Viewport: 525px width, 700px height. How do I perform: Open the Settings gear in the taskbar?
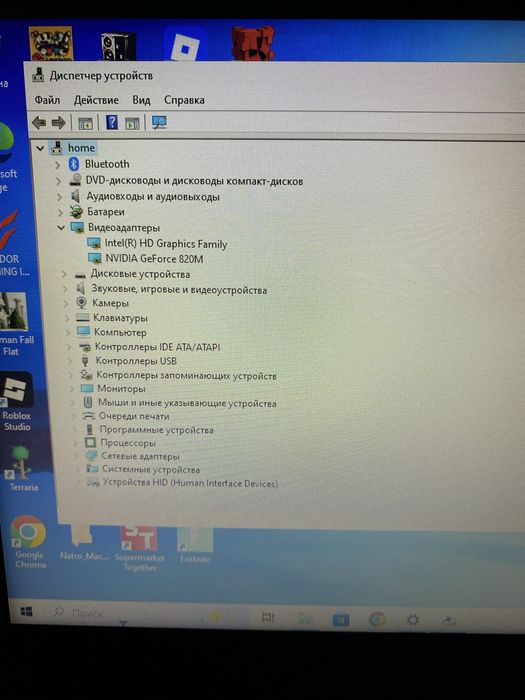pos(412,620)
